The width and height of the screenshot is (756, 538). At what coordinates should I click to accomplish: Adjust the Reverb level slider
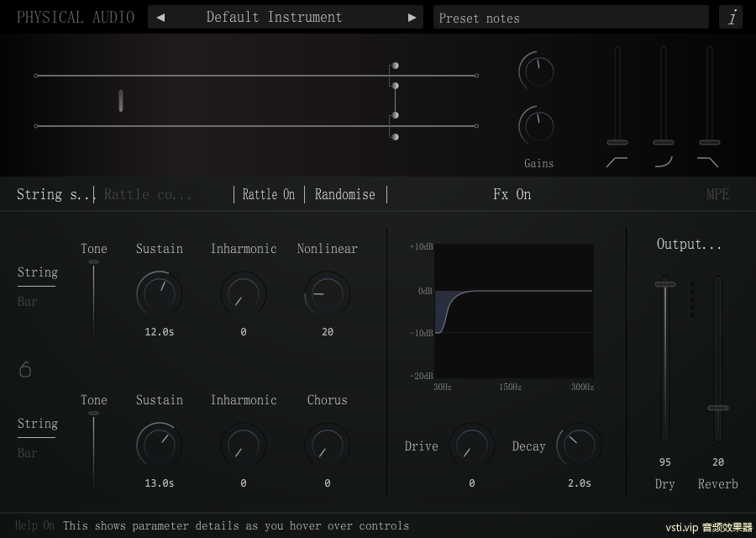point(718,408)
